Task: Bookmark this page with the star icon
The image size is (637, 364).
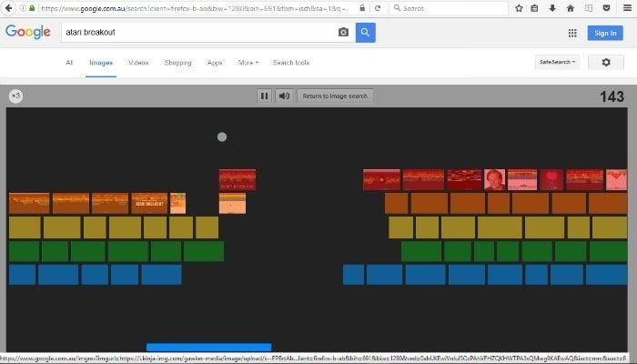Action: tap(519, 8)
